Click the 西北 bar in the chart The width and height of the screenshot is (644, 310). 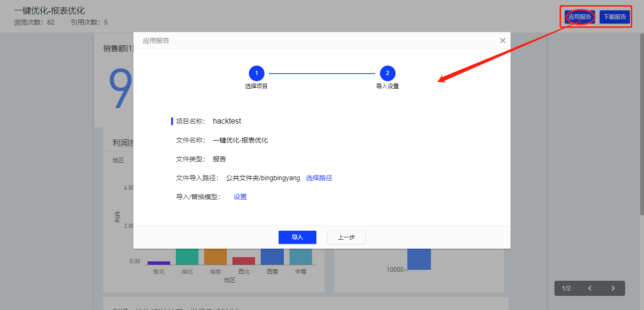pyautogui.click(x=244, y=261)
